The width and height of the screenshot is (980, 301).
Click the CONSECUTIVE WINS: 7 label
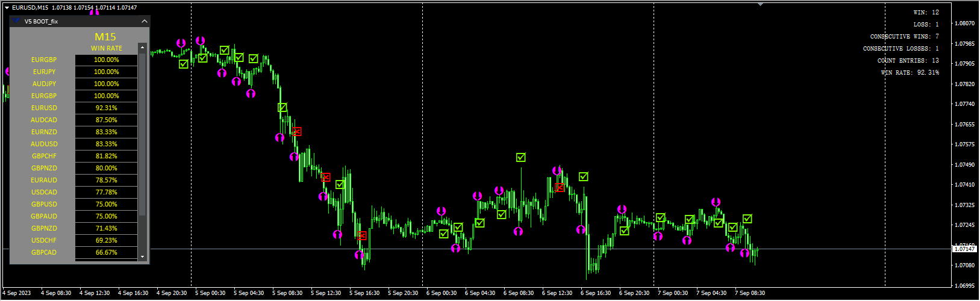904,36
